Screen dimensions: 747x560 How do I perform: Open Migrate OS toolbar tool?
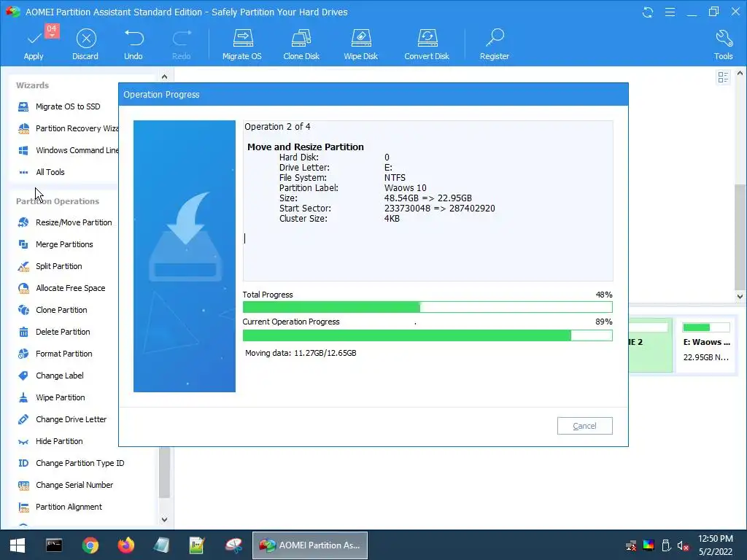242,44
